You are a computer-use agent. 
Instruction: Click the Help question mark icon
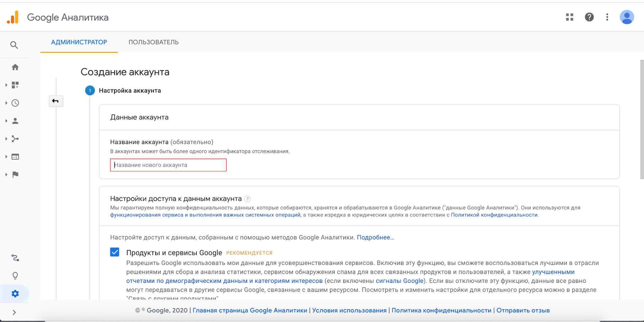pos(589,17)
